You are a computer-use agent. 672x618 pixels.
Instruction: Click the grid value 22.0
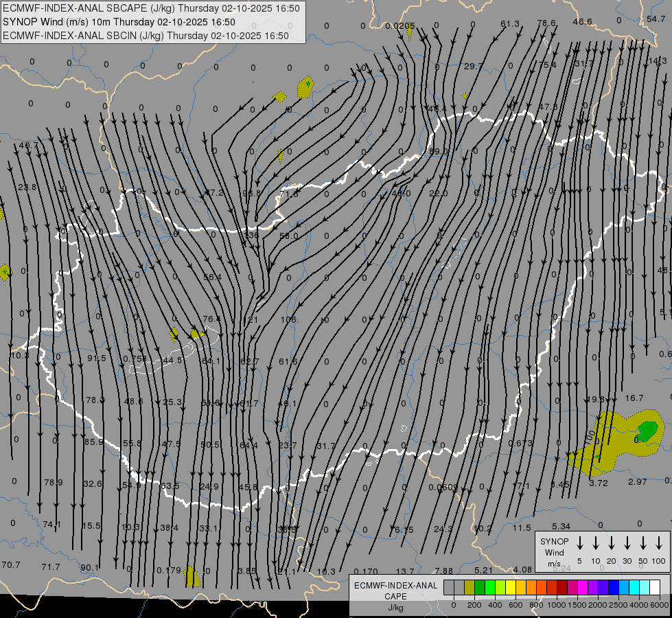point(439,194)
